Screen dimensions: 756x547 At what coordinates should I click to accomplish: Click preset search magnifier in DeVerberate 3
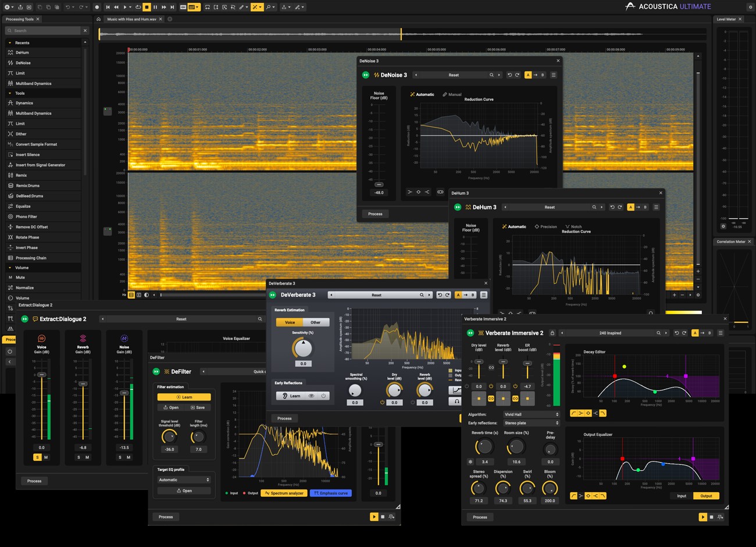(x=422, y=295)
